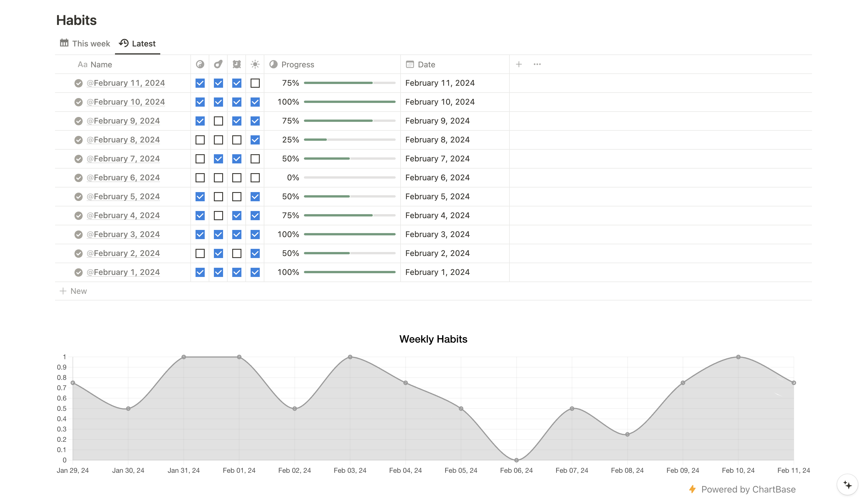This screenshot has height=504, width=867.
Task: Click the check-circle icon beside February 6 entry
Action: point(79,178)
